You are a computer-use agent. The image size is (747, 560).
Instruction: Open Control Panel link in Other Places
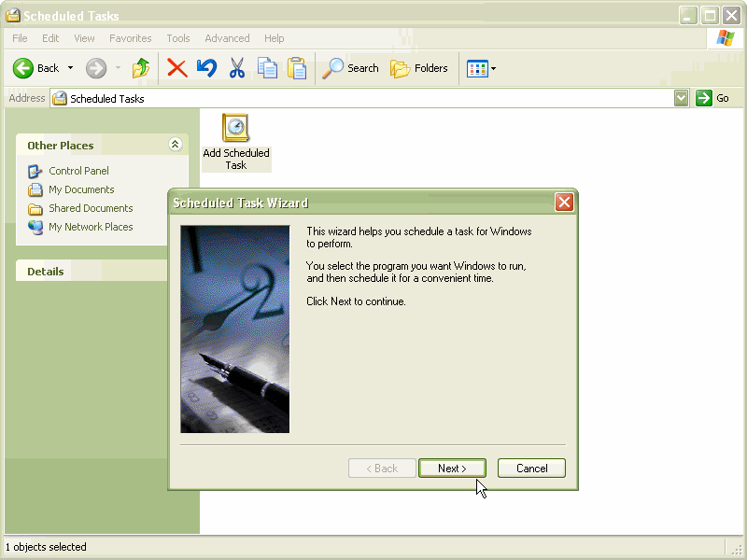78,171
